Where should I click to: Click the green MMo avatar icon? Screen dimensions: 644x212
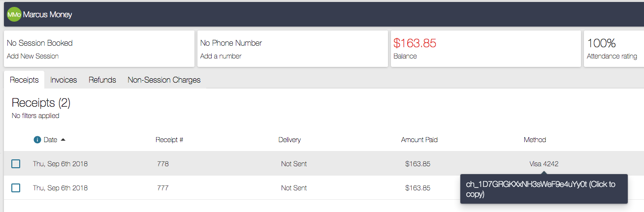pyautogui.click(x=14, y=15)
